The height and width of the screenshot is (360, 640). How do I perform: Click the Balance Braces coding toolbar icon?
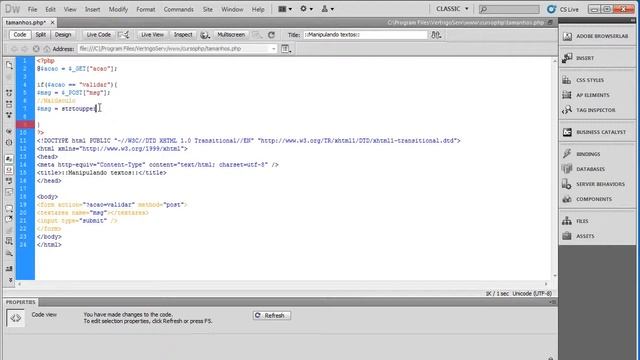tap(9, 143)
